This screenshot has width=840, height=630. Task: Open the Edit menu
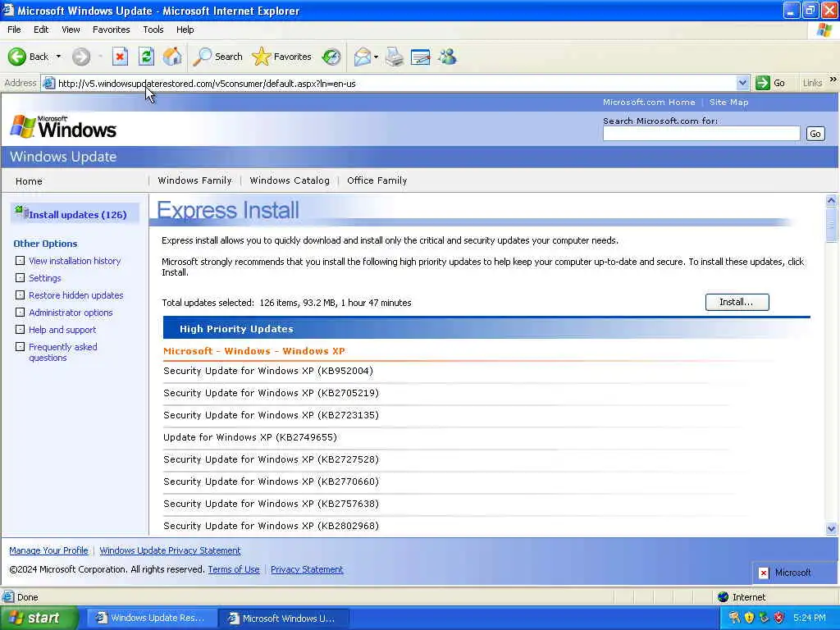coord(41,30)
